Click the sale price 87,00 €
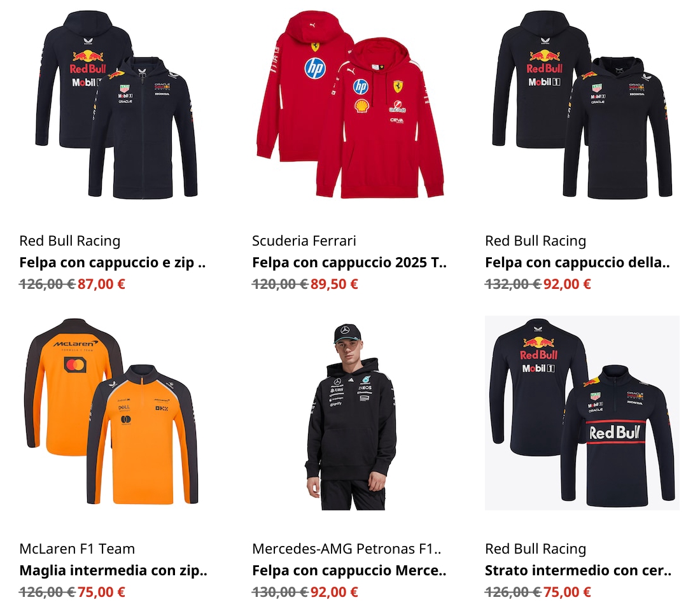The height and width of the screenshot is (616, 700). pos(101,284)
